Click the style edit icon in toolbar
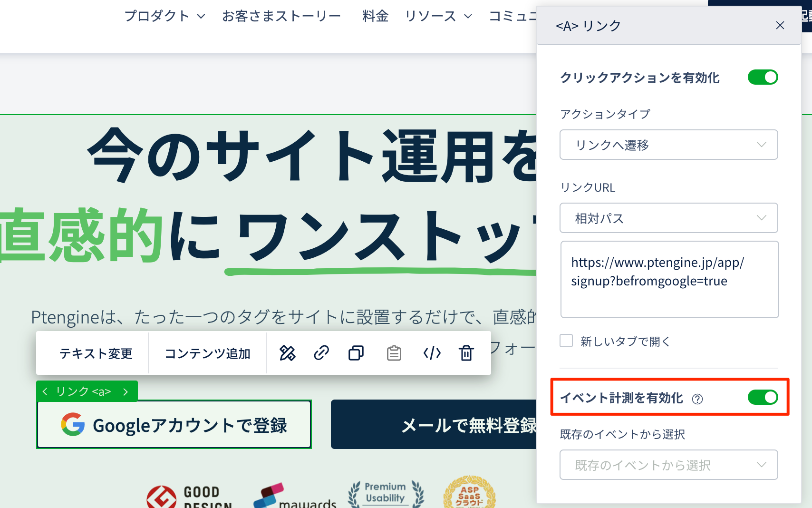812x508 pixels. click(287, 353)
